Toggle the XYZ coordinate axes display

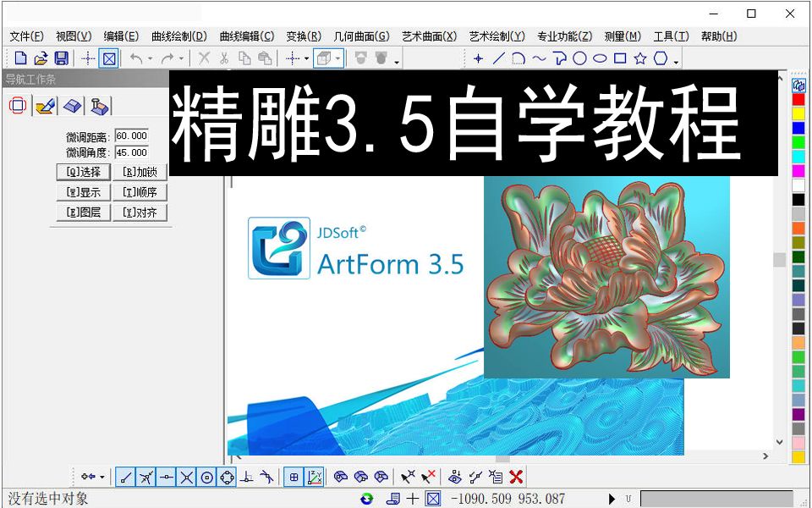(313, 476)
